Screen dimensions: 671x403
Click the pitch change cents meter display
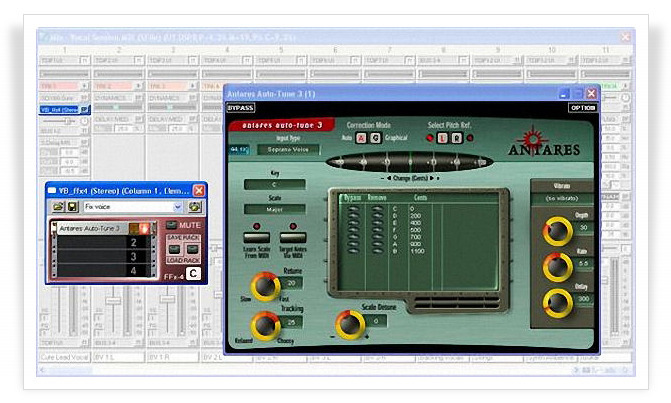coord(410,162)
